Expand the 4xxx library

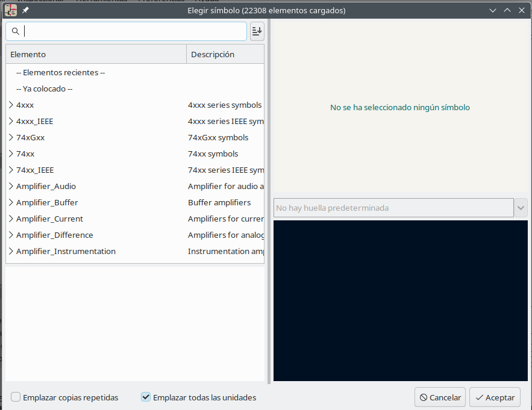point(11,105)
